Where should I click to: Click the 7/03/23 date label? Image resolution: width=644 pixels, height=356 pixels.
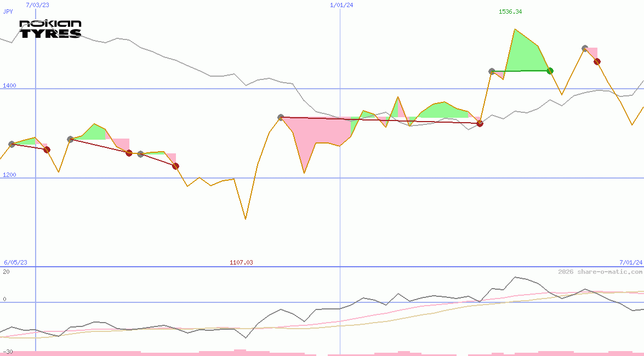pyautogui.click(x=37, y=5)
